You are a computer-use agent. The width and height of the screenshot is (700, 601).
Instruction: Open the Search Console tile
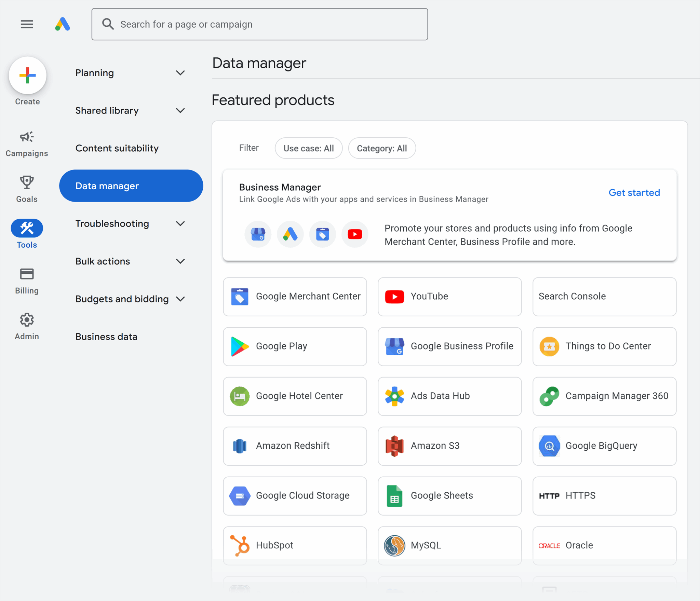[x=604, y=297]
